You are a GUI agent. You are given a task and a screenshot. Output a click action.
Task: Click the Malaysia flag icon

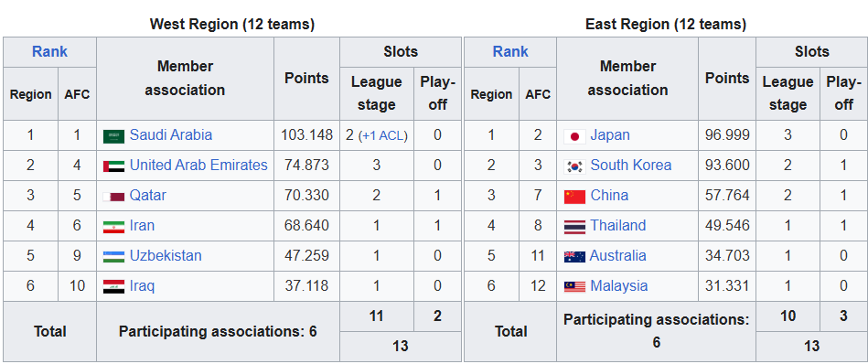(x=574, y=286)
